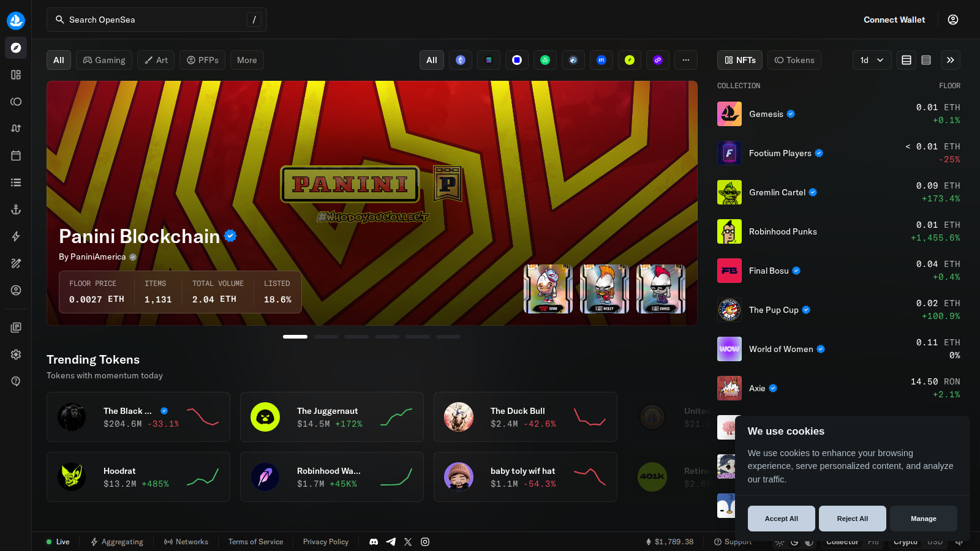Switch to comfortable list view icon
980x551 pixels.
coord(907,60)
